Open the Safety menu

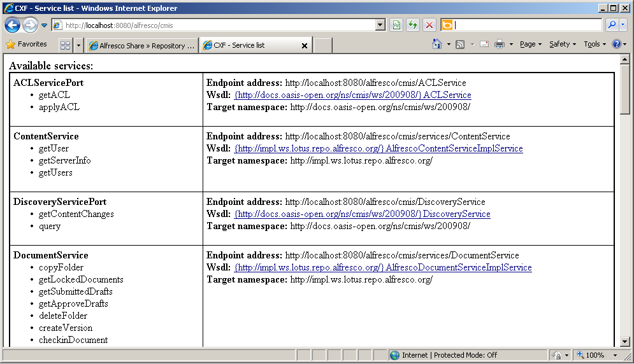point(563,44)
